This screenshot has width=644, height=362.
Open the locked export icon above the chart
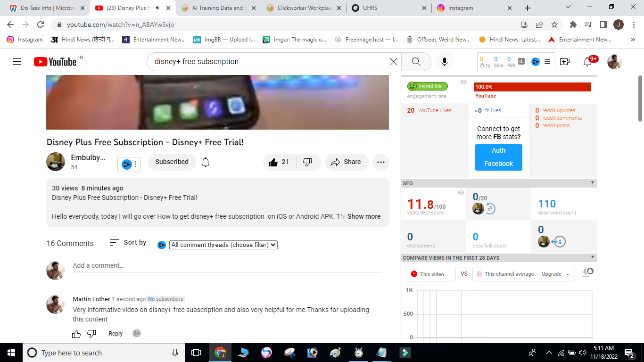pyautogui.click(x=587, y=272)
